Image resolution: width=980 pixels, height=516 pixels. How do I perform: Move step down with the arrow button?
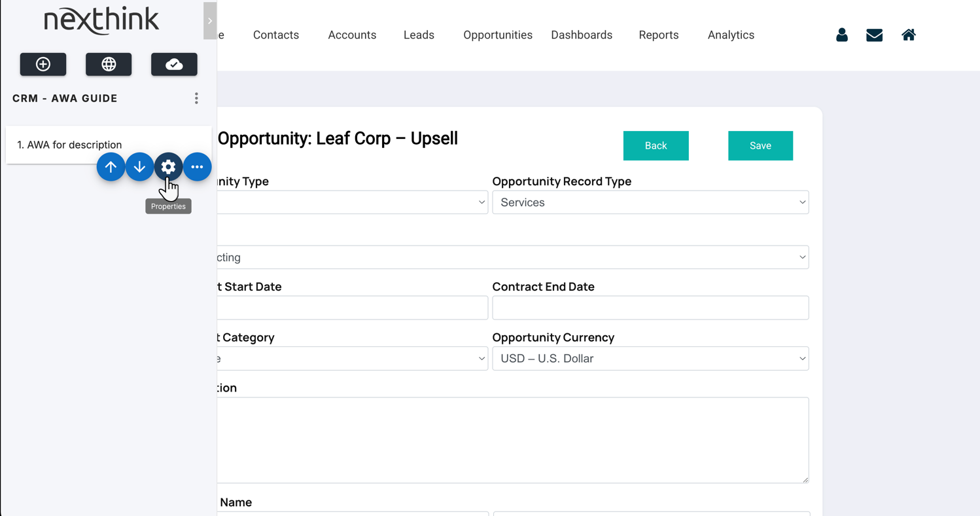(x=139, y=167)
